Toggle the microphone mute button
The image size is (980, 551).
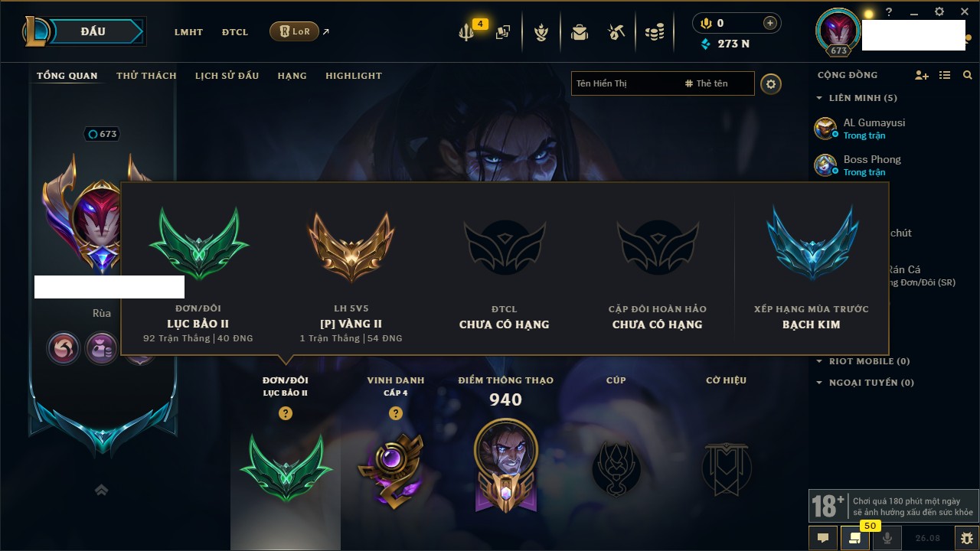[888, 538]
